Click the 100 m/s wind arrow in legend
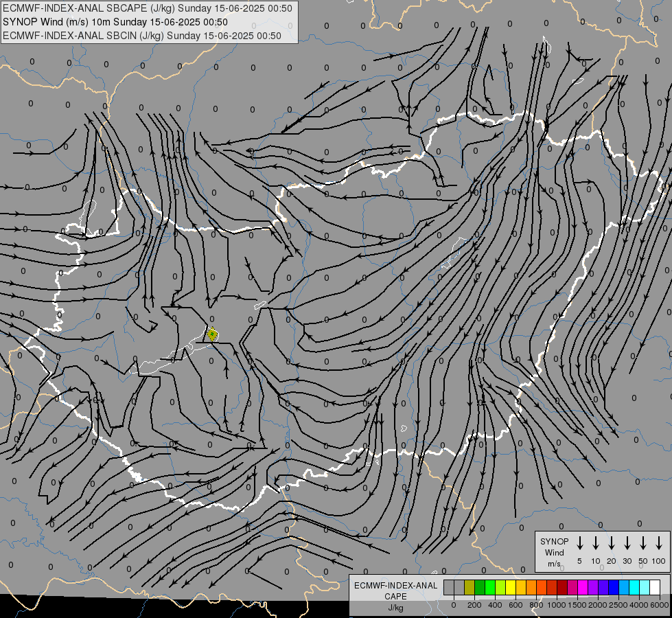The width and height of the screenshot is (672, 618). [x=659, y=543]
